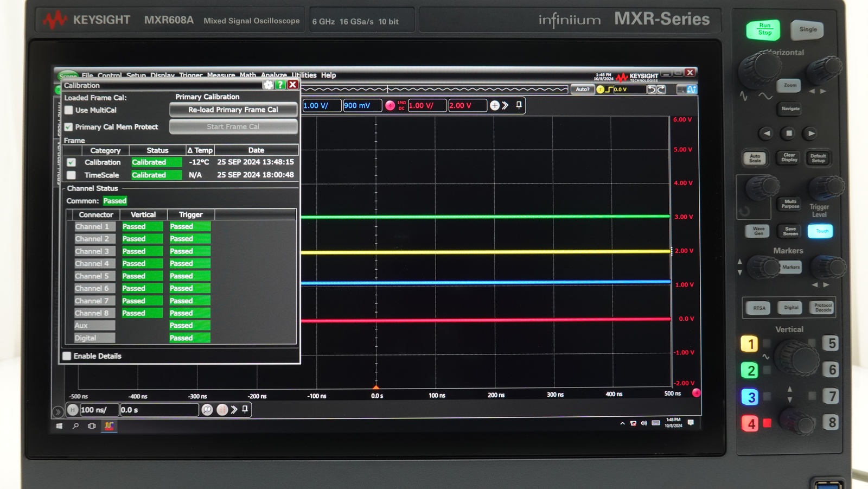
Task: Open Windows Task View
Action: click(92, 426)
